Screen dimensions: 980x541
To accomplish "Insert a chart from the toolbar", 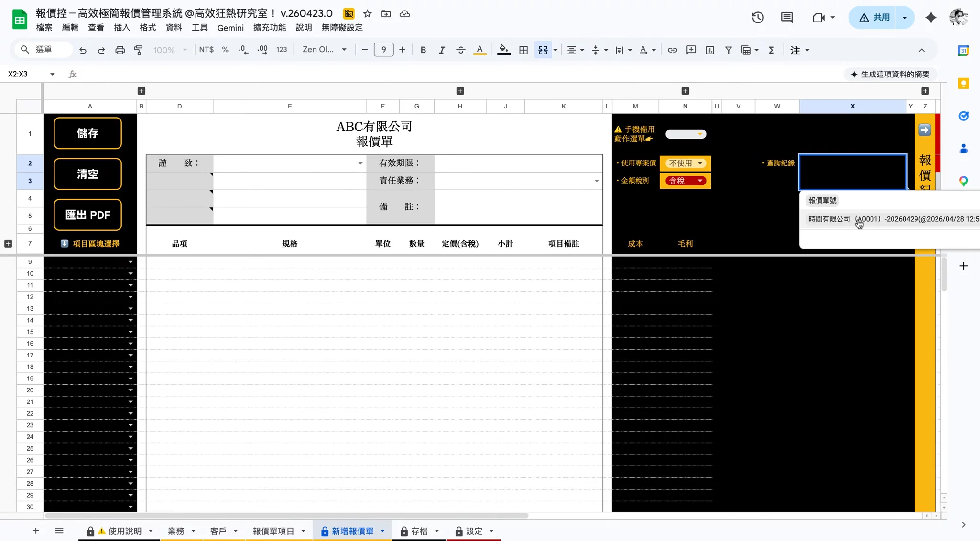I will point(710,50).
